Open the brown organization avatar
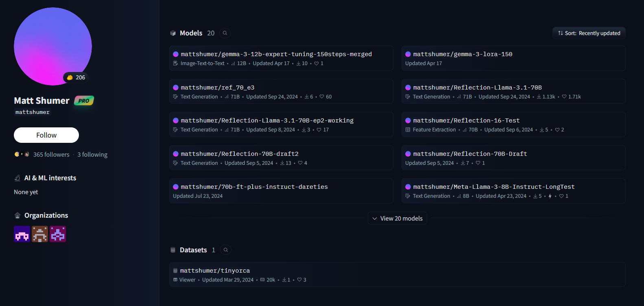644x306 pixels. (40, 234)
